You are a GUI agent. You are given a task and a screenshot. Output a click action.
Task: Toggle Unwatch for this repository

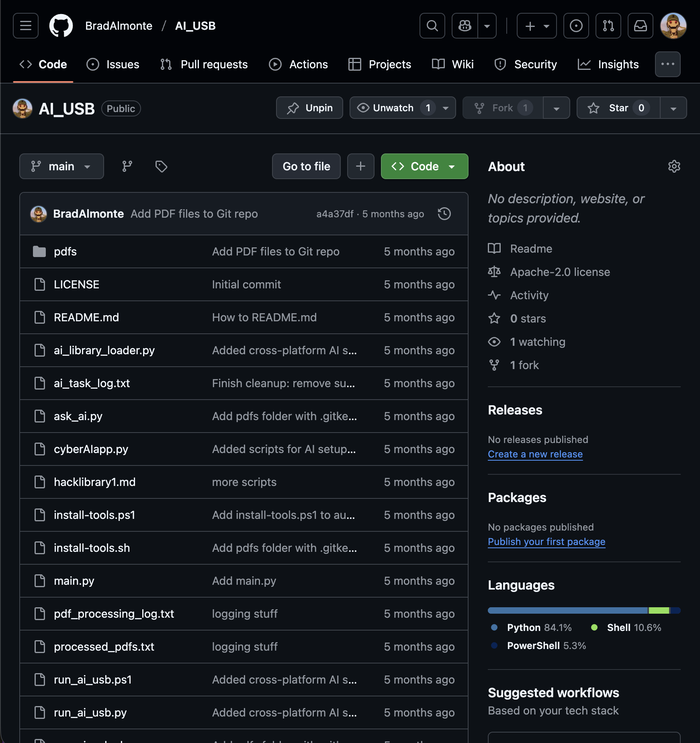tap(393, 108)
